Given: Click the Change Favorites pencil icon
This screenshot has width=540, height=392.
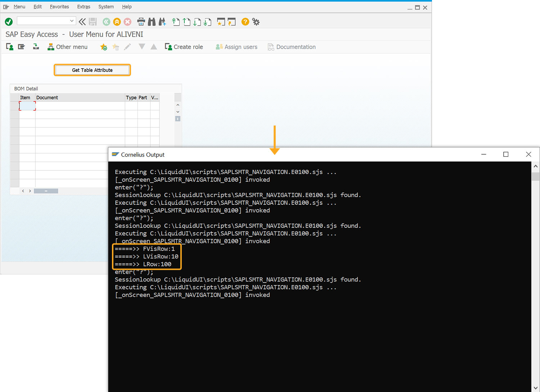Looking at the screenshot, I should click(x=127, y=47).
